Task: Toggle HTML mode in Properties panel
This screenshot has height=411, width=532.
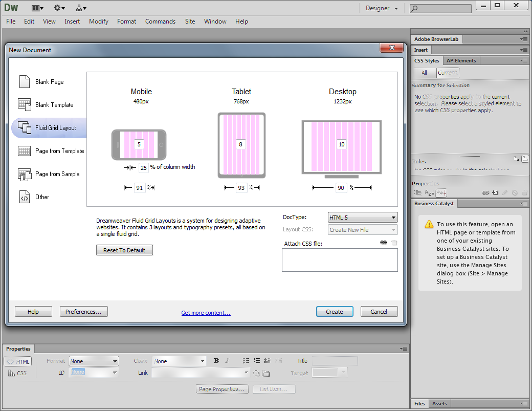Action: (18, 361)
